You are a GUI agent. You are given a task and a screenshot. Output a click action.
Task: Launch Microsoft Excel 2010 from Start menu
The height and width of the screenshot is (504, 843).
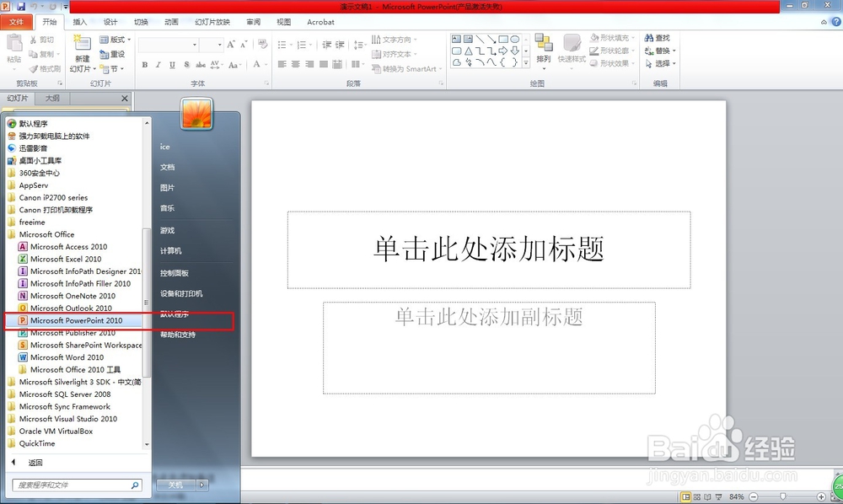click(x=66, y=259)
